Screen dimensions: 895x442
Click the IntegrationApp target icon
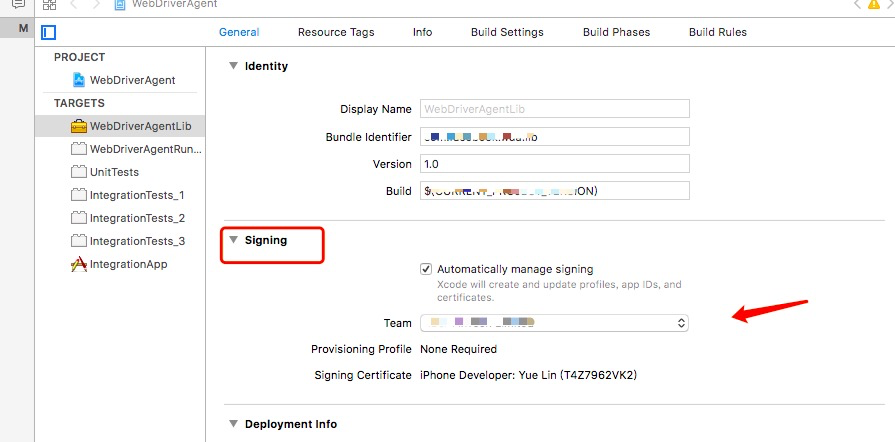coord(79,264)
